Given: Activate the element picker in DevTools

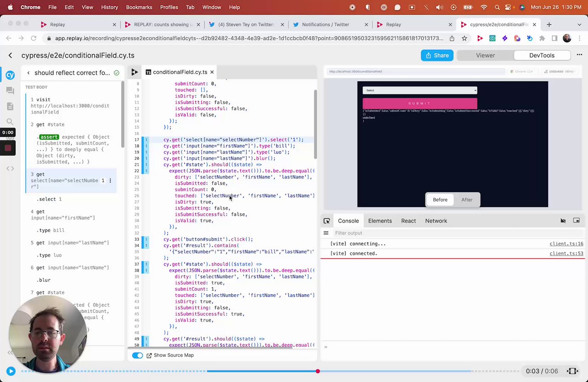Looking at the screenshot, I should tap(327, 221).
